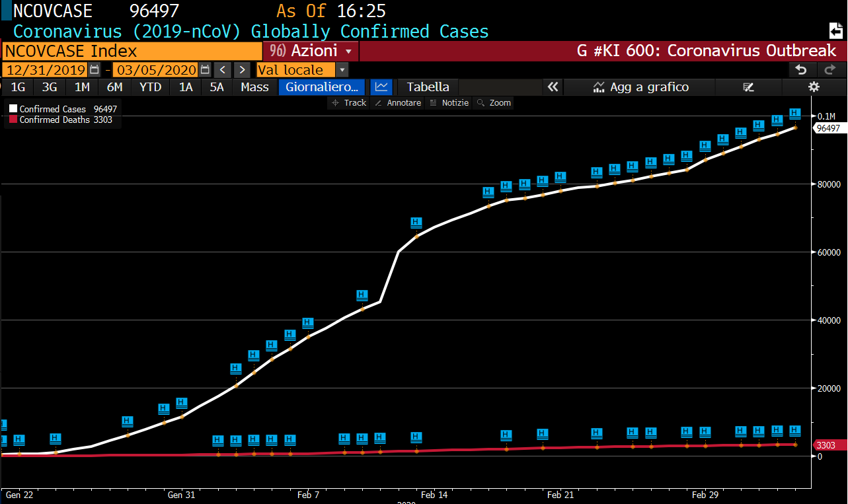Screen dimensions: 848x504
Task: Open the Notizie news tool
Action: tap(449, 103)
